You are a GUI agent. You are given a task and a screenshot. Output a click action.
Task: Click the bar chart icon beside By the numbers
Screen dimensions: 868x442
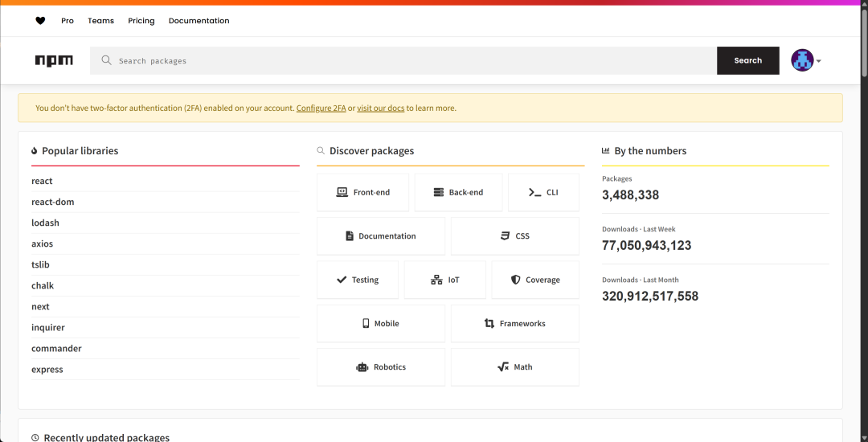click(x=606, y=150)
